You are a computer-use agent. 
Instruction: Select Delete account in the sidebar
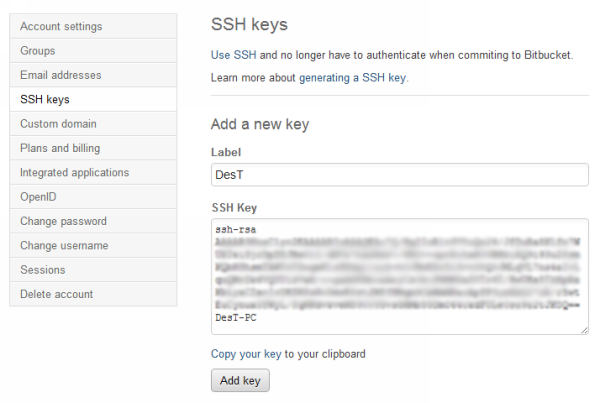click(x=56, y=294)
